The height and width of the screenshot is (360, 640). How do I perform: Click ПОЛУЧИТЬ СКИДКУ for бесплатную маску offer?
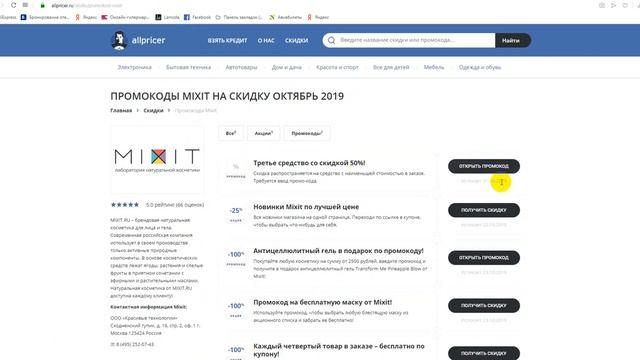[x=484, y=306]
